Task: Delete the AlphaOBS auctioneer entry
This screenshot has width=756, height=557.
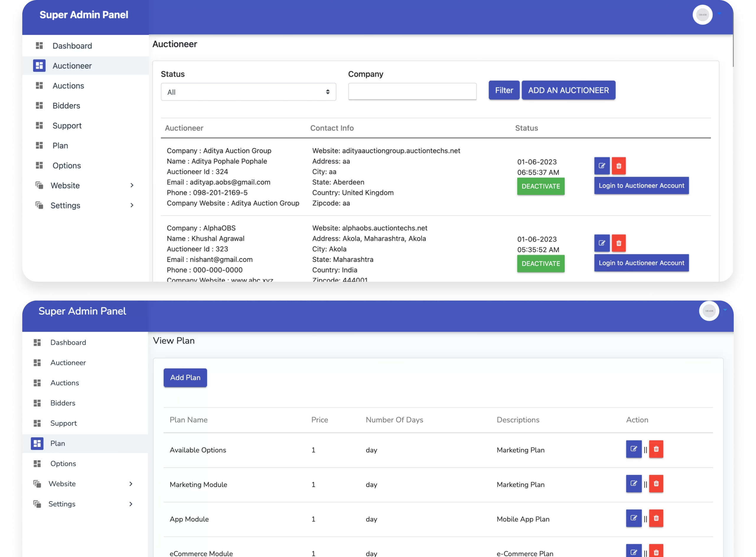Action: click(618, 243)
